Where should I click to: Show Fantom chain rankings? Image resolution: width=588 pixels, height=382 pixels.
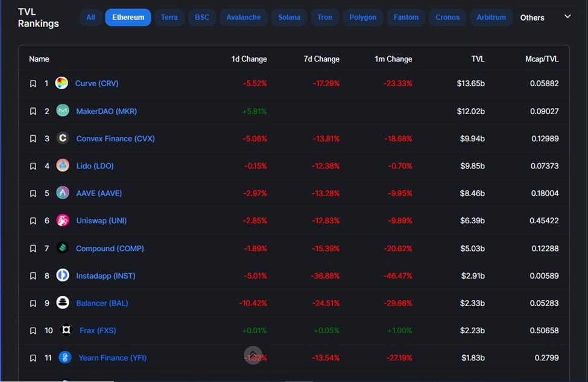pos(406,18)
